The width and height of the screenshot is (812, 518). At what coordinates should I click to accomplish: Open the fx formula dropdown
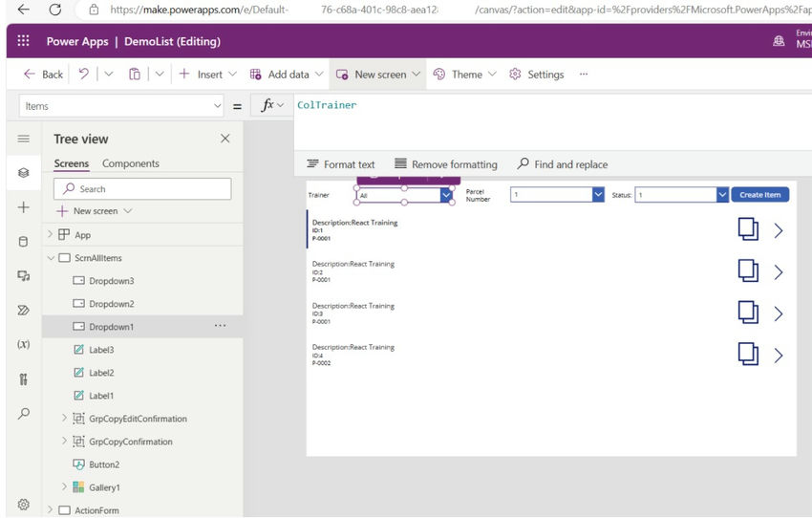click(272, 106)
